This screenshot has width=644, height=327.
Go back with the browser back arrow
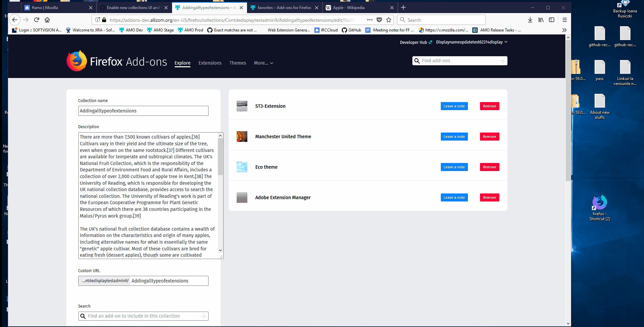coord(15,20)
